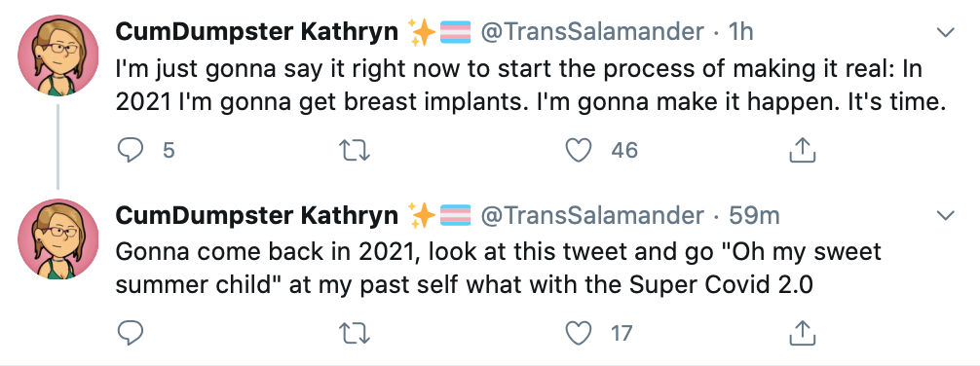Retweet the second tweet about Super Covid
The width and height of the screenshot is (980, 366).
coord(354,334)
